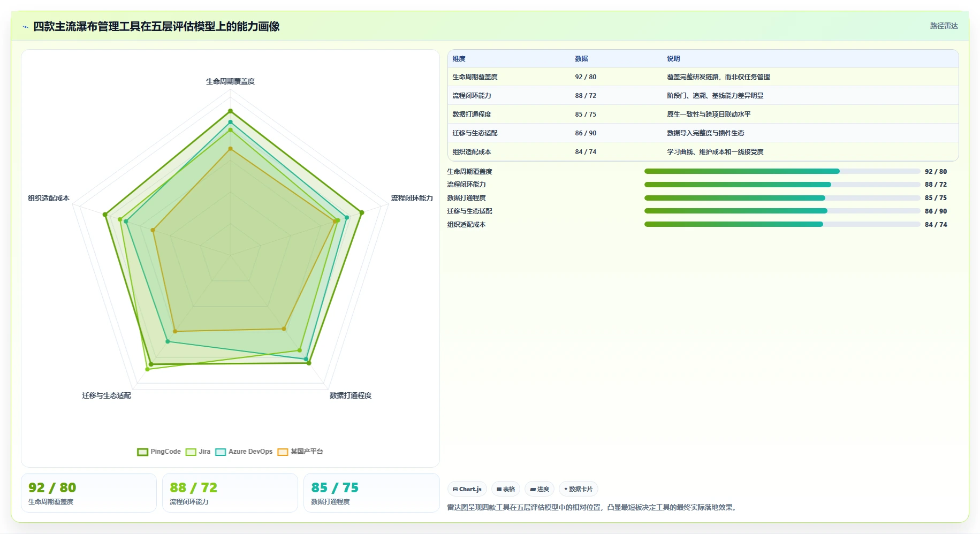
Task: Click the 表格 chip
Action: coord(506,489)
